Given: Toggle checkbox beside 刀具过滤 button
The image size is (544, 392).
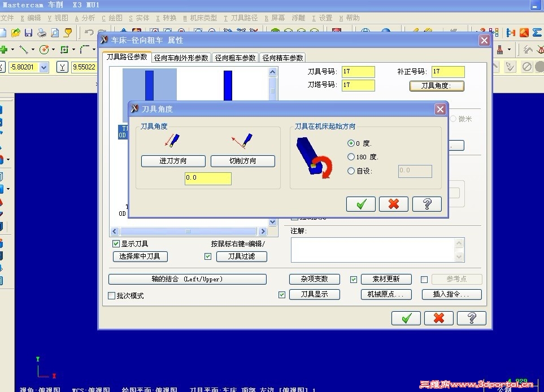Looking at the screenshot, I should tap(208, 256).
